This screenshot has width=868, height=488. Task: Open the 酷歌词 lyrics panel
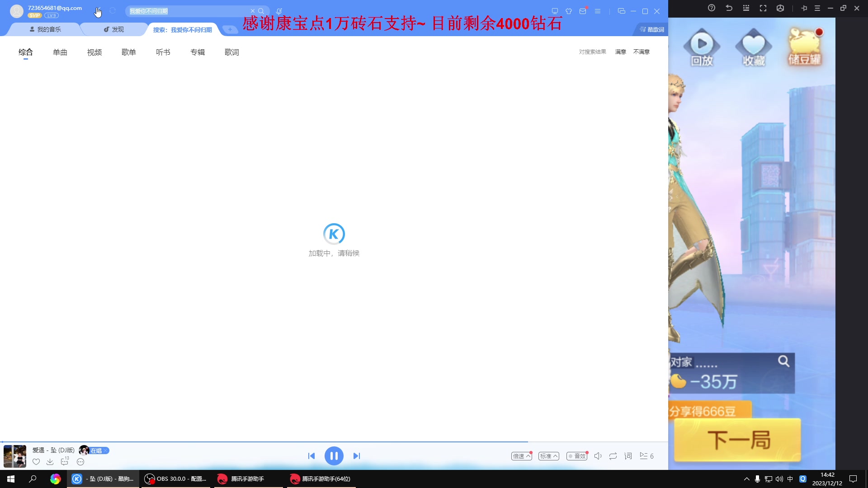(652, 29)
